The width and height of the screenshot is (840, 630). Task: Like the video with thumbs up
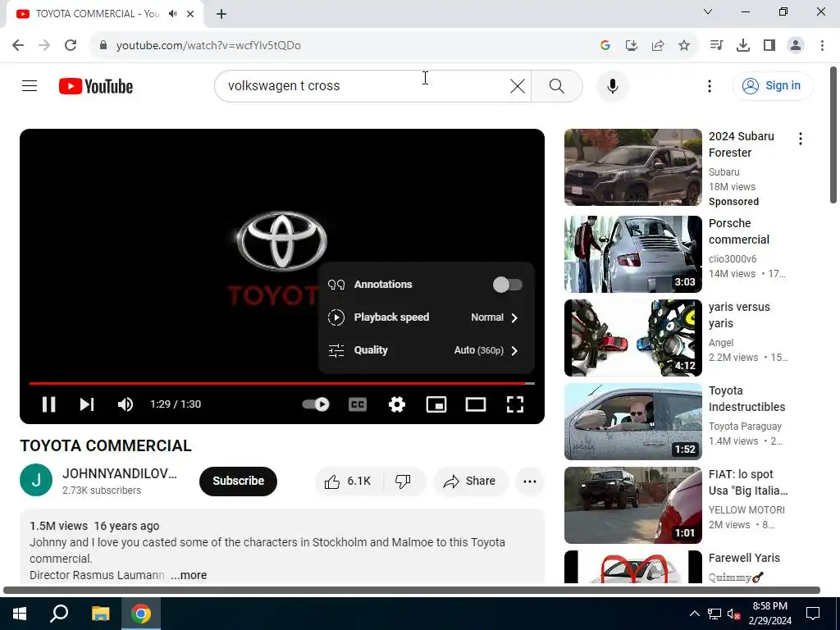(x=348, y=481)
